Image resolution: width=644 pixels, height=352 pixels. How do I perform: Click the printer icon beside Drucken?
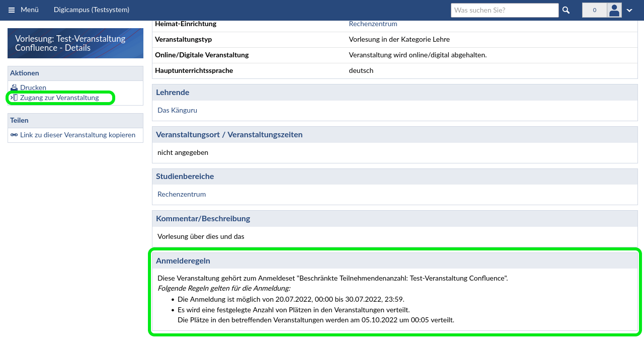click(x=14, y=87)
